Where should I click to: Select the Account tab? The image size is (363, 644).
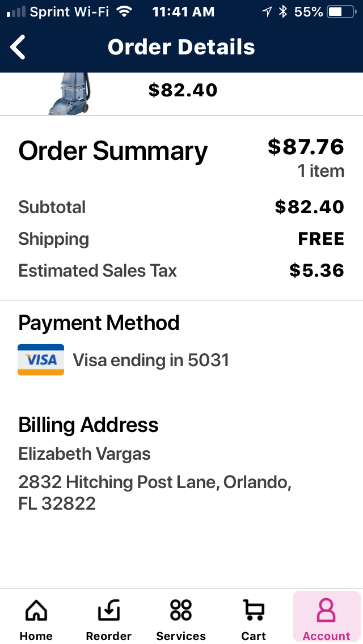[326, 618]
